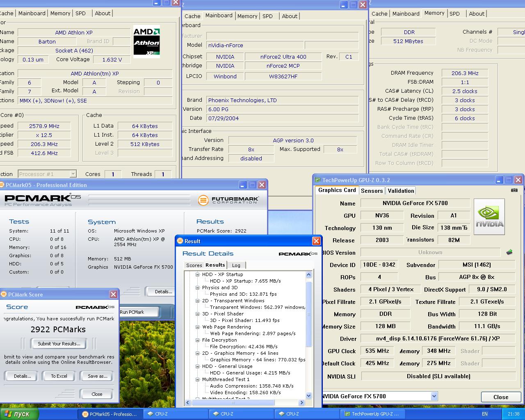Collapse the Web Page Rendering node
Image resolution: width=525 pixels, height=420 pixels.
[x=197, y=327]
